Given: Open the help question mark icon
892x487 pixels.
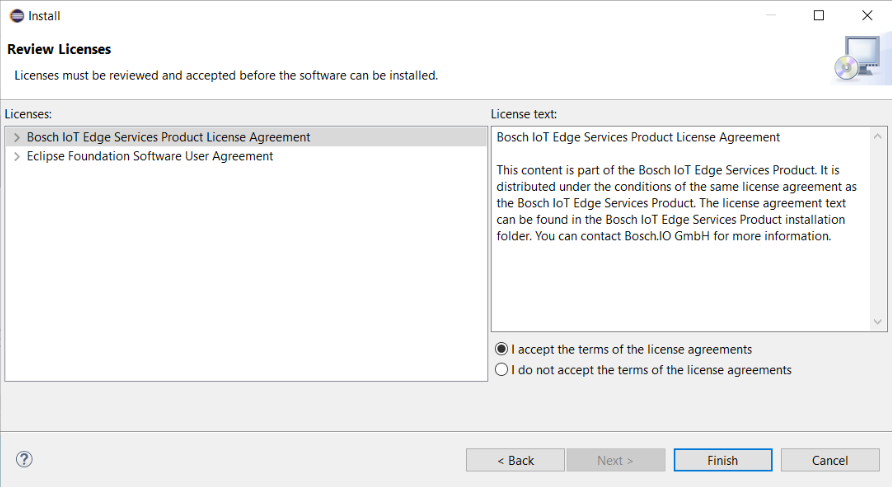Looking at the screenshot, I should pyautogui.click(x=25, y=460).
